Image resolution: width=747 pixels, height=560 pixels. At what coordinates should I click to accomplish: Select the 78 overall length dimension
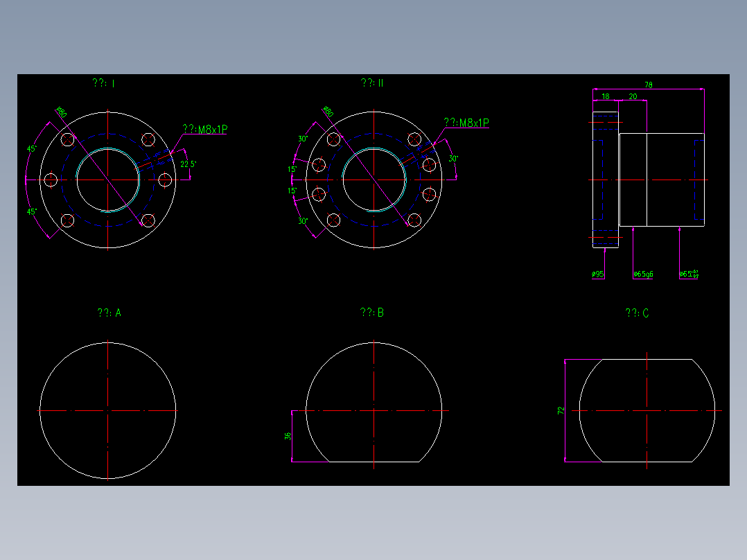coord(649,85)
